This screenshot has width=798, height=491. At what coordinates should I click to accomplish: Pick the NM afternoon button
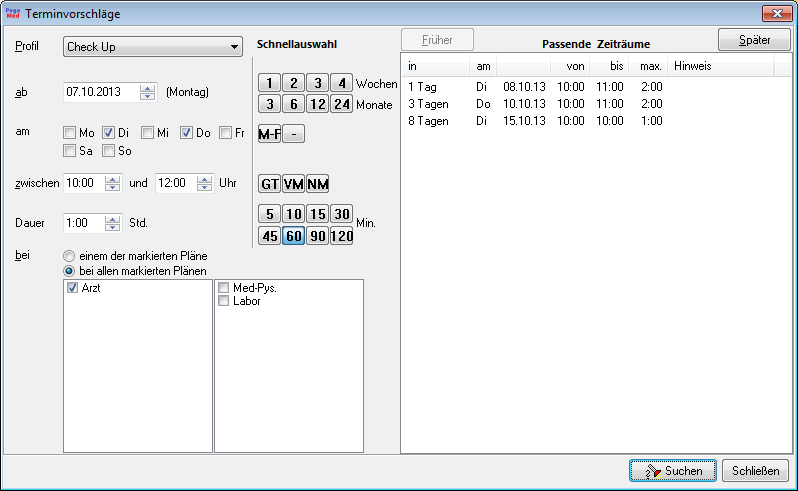point(317,184)
